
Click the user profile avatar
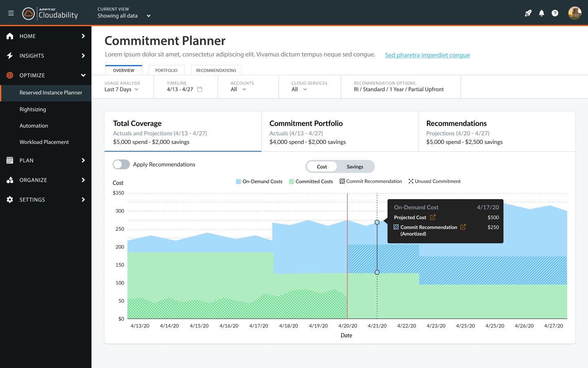pos(575,13)
